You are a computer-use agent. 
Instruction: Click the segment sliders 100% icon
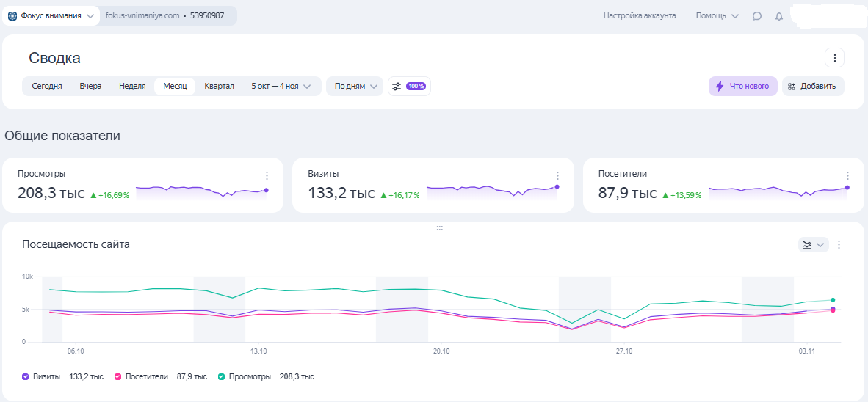coord(409,86)
